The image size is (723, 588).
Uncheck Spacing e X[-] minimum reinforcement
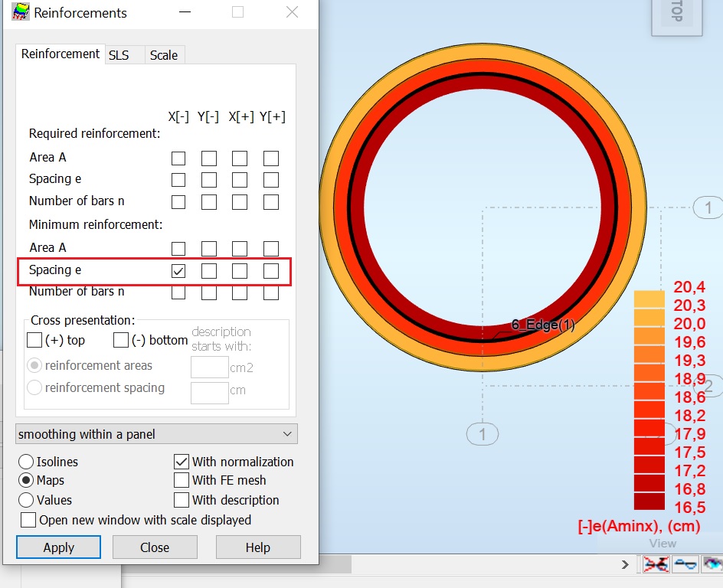click(178, 269)
